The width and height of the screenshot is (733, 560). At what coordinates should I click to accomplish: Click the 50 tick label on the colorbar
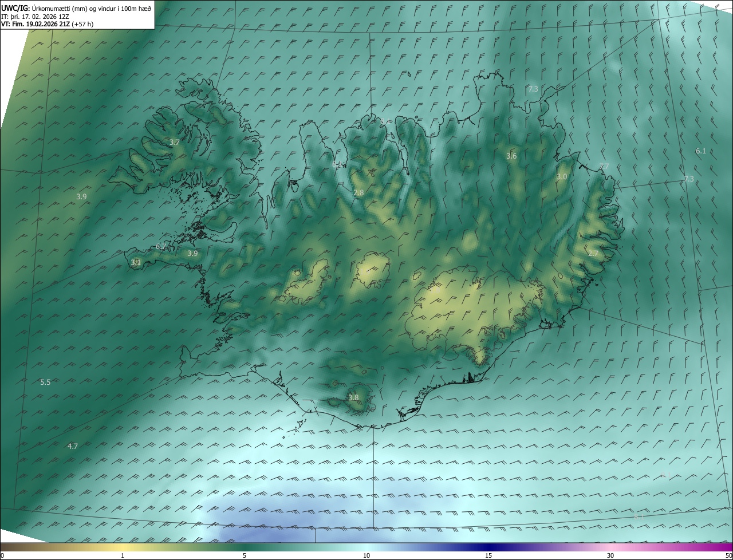[x=728, y=555]
